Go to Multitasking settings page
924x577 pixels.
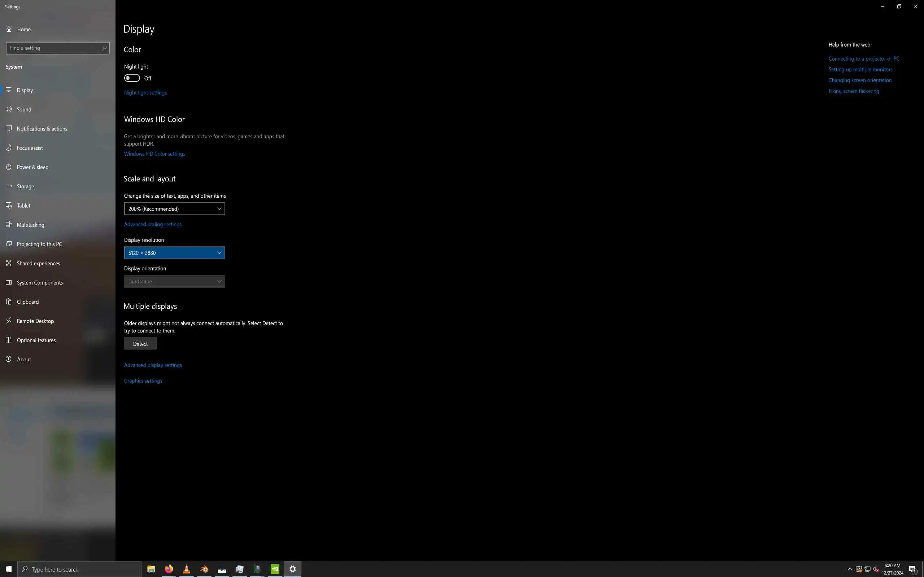[x=31, y=225]
